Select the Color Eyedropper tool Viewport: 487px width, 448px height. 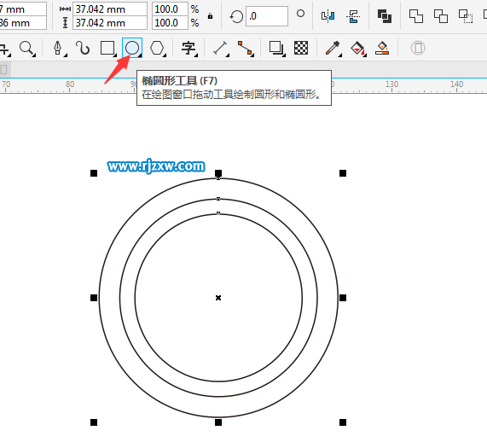tap(333, 49)
